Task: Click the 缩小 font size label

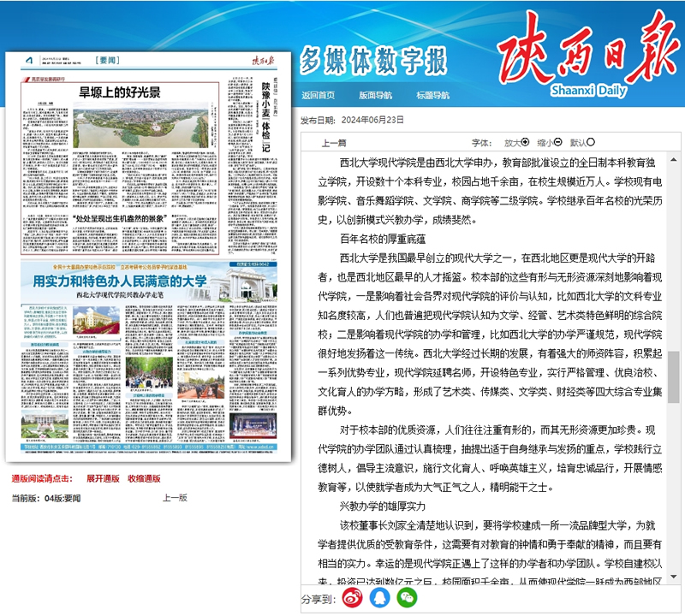Action: [545, 143]
